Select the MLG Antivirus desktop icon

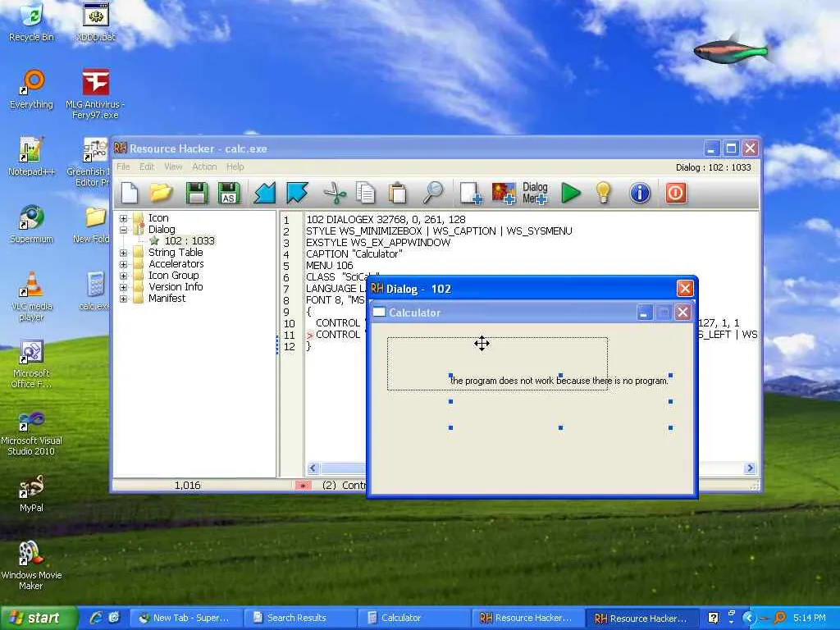coord(95,94)
